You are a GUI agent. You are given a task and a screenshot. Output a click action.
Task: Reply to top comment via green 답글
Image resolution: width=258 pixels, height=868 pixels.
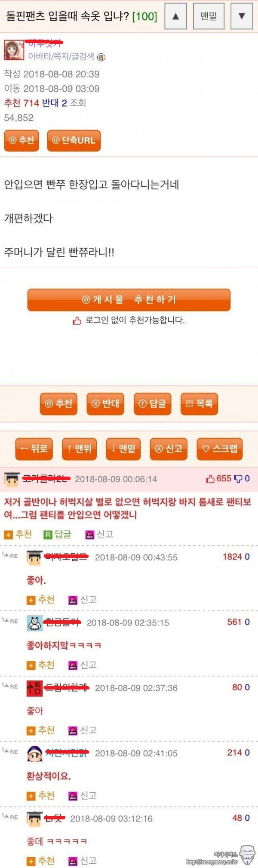[58, 535]
